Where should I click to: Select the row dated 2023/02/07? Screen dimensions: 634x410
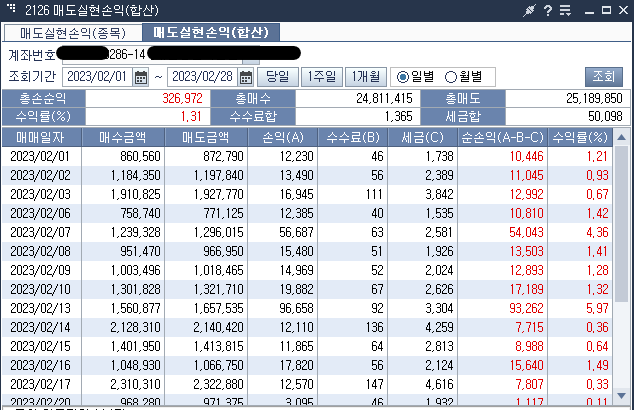coord(307,232)
